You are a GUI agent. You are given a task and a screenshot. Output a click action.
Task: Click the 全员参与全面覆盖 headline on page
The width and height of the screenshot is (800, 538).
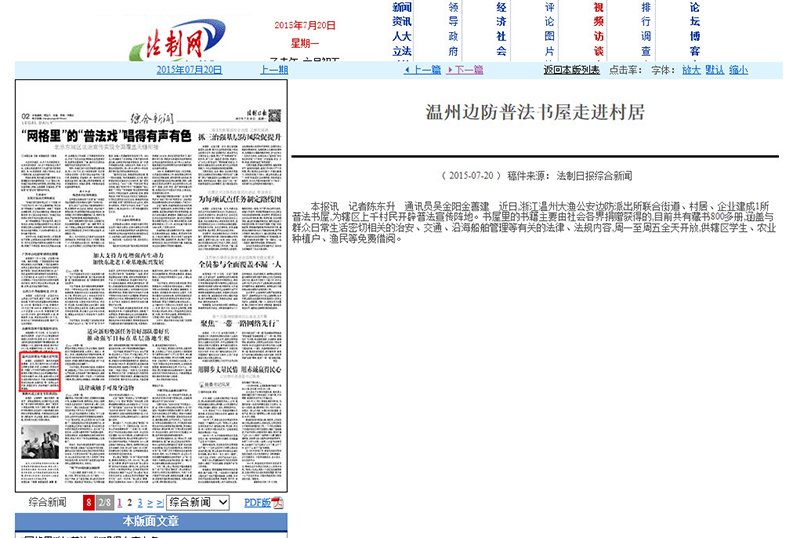[x=240, y=264]
